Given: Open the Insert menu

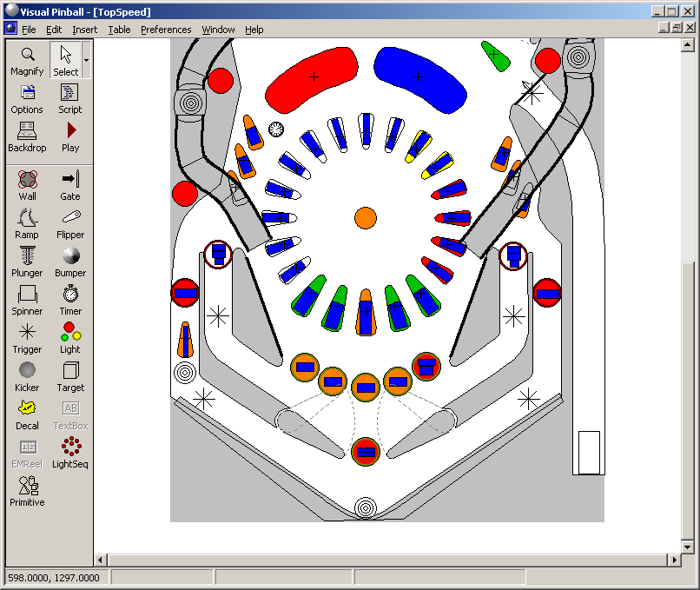Looking at the screenshot, I should pyautogui.click(x=85, y=30).
